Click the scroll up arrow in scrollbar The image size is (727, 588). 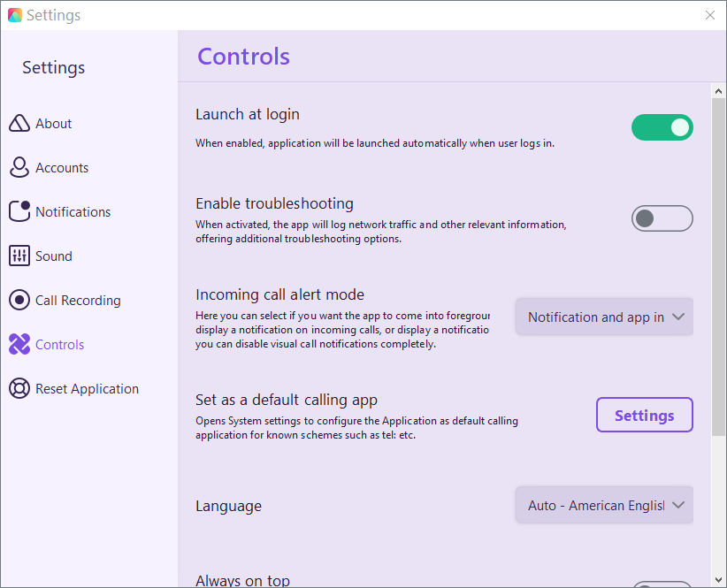click(x=718, y=91)
